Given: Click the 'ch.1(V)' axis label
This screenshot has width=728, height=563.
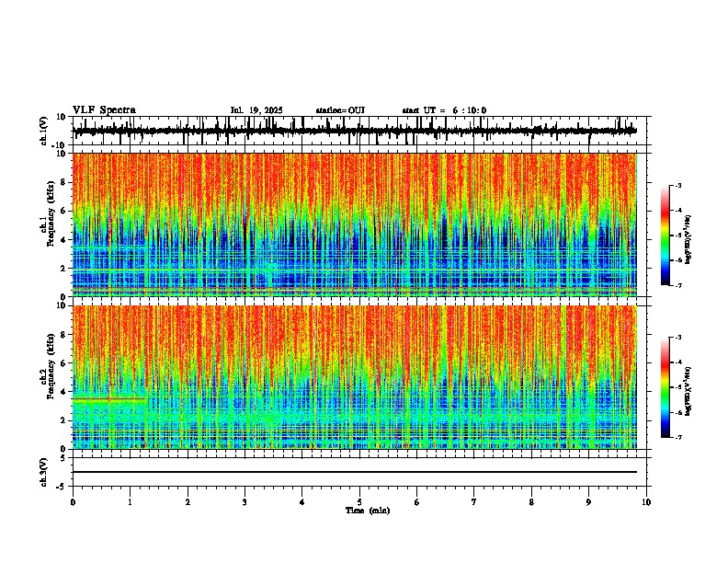Looking at the screenshot, I should pyautogui.click(x=43, y=131).
